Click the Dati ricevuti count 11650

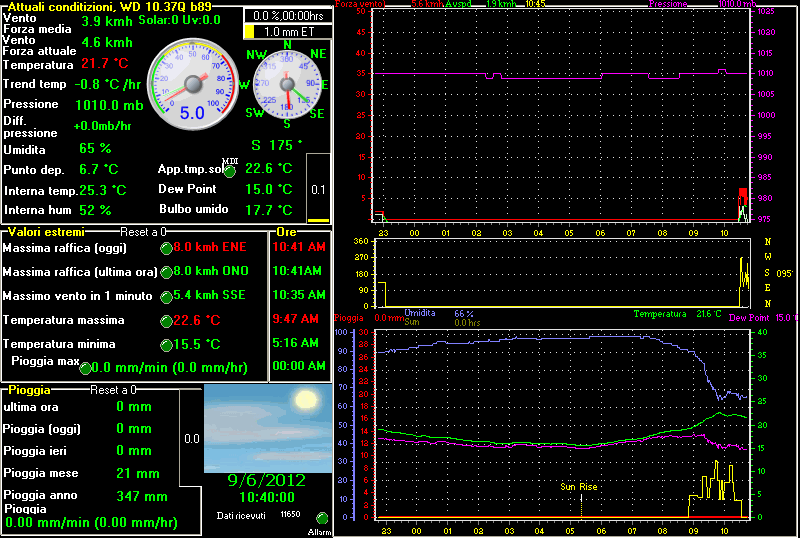point(290,514)
